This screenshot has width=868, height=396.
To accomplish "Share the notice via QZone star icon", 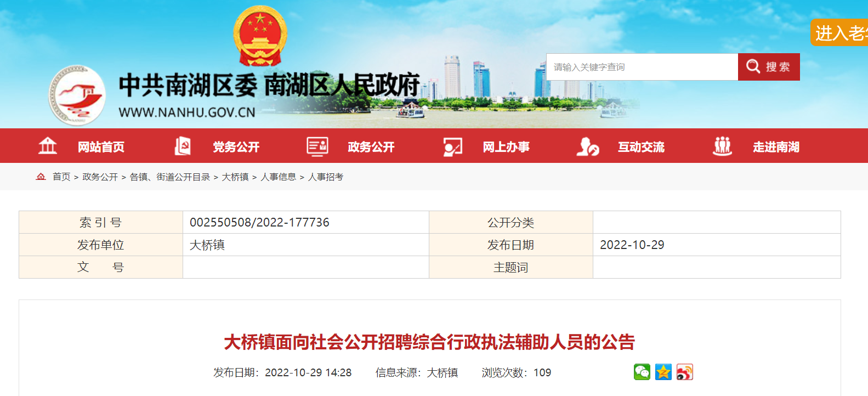I will (663, 372).
